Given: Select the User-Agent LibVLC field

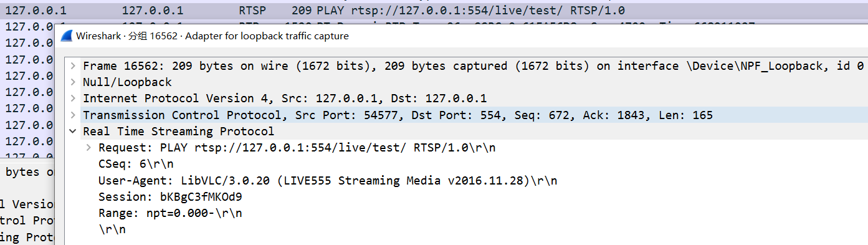Looking at the screenshot, I should click(x=328, y=181).
